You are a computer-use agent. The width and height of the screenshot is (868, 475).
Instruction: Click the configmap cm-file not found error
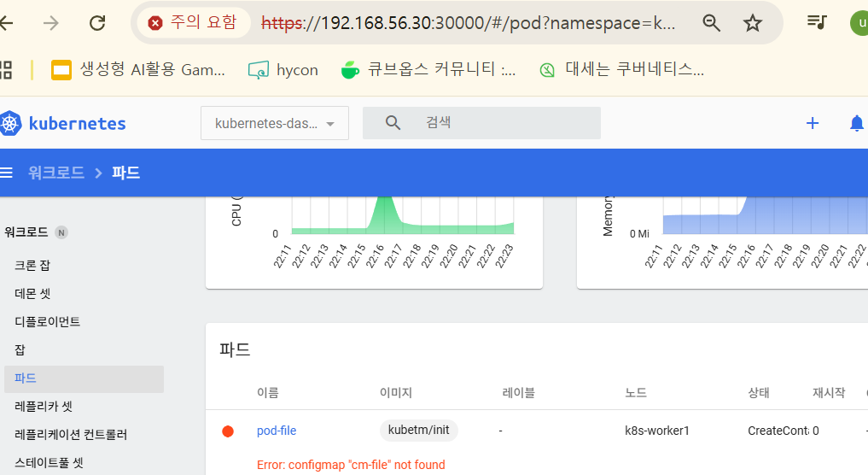click(x=351, y=465)
